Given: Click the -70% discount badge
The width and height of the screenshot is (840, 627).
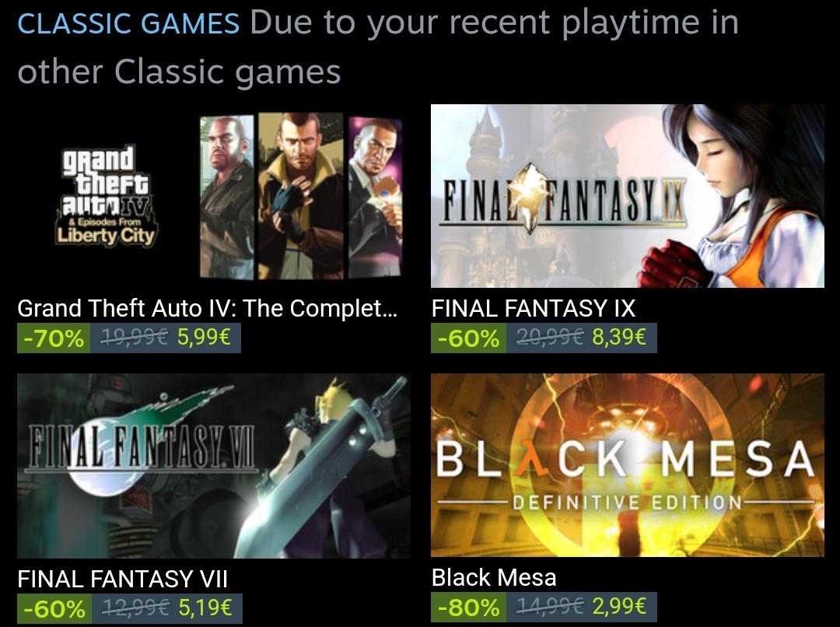Looking at the screenshot, I should point(54,338).
